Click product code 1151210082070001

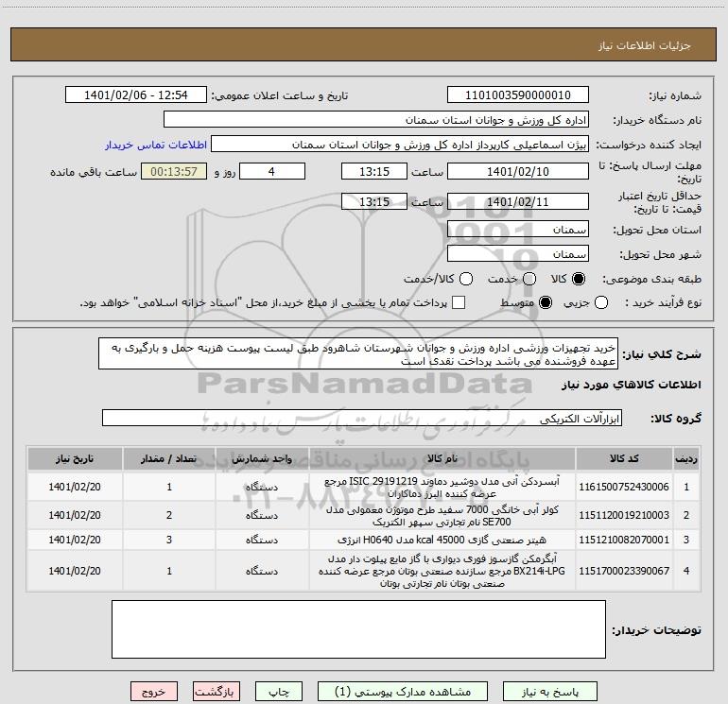624,540
